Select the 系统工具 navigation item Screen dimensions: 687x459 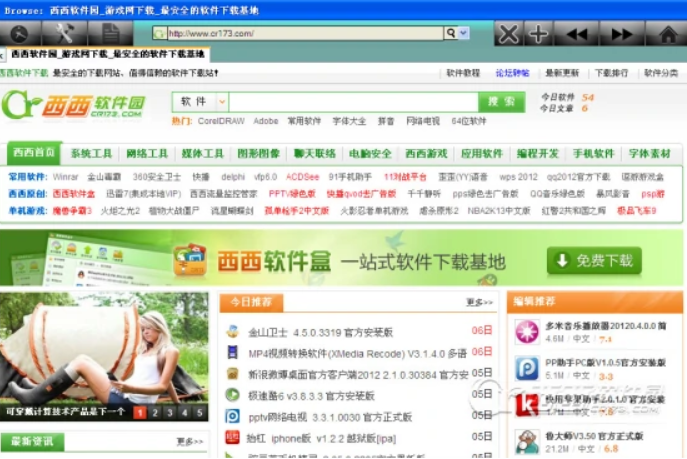91,153
